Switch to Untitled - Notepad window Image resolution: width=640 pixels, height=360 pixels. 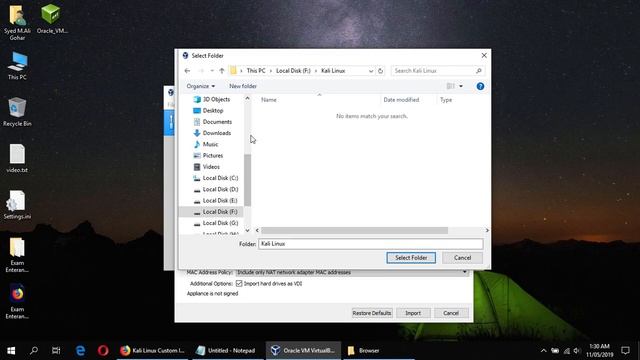227,351
